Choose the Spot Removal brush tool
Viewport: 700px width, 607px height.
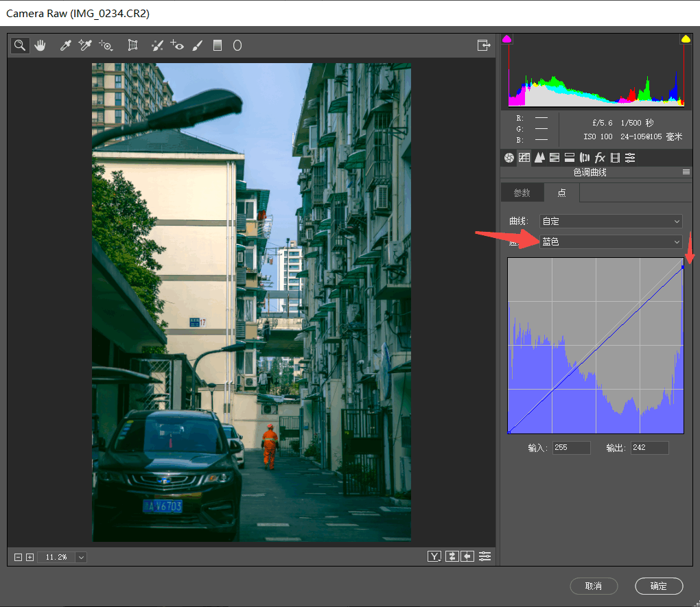click(x=157, y=45)
